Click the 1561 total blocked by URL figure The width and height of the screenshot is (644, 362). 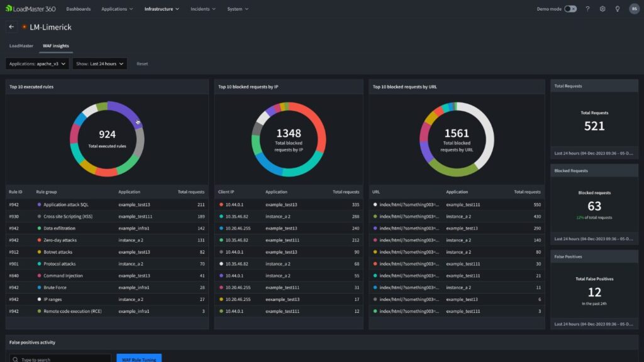[457, 133]
